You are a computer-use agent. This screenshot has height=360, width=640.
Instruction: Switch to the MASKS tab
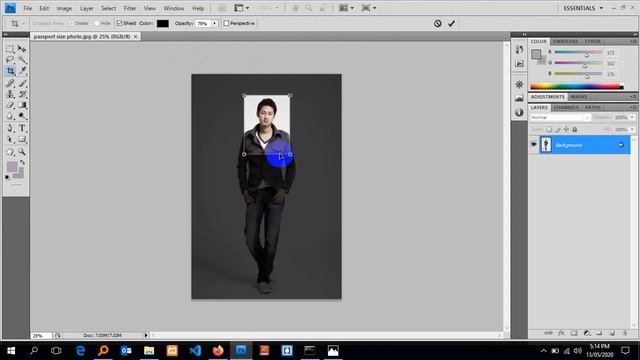pos(579,97)
